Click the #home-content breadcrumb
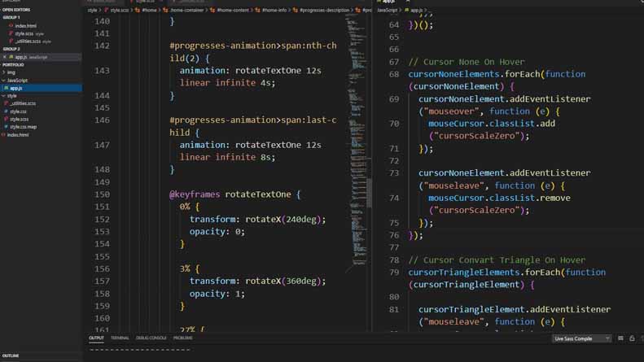 click(x=233, y=11)
